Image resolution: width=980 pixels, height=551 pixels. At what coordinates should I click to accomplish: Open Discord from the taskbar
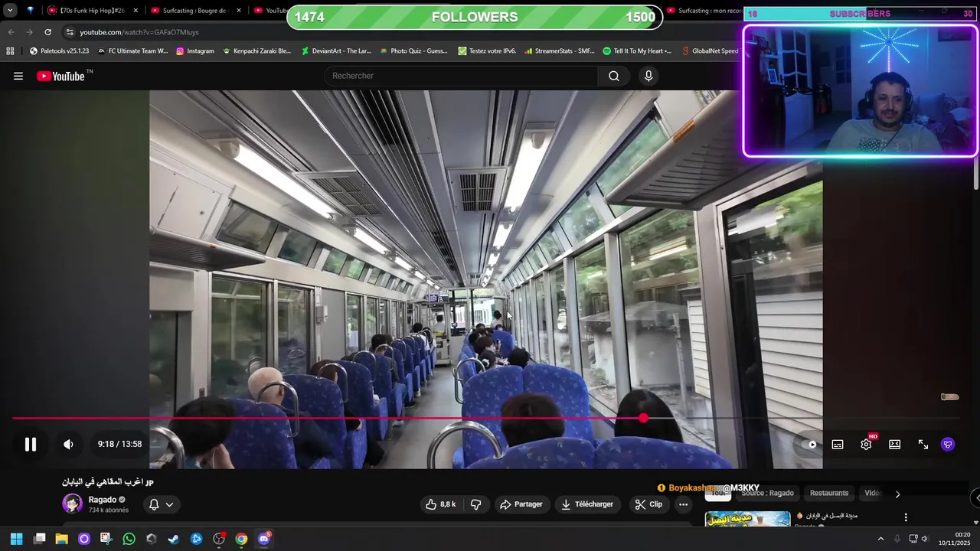click(x=264, y=539)
